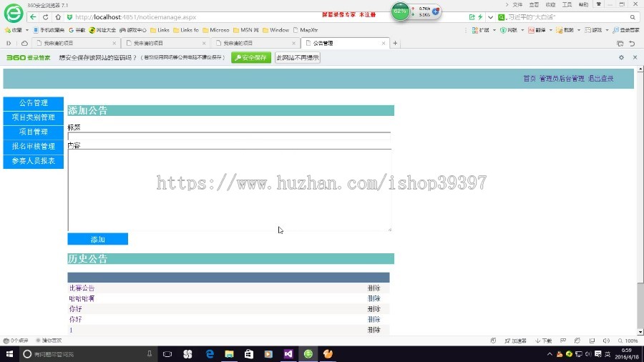Open Microsoft Edge from taskbar
Image resolution: width=644 pixels, height=362 pixels.
[x=210, y=354]
